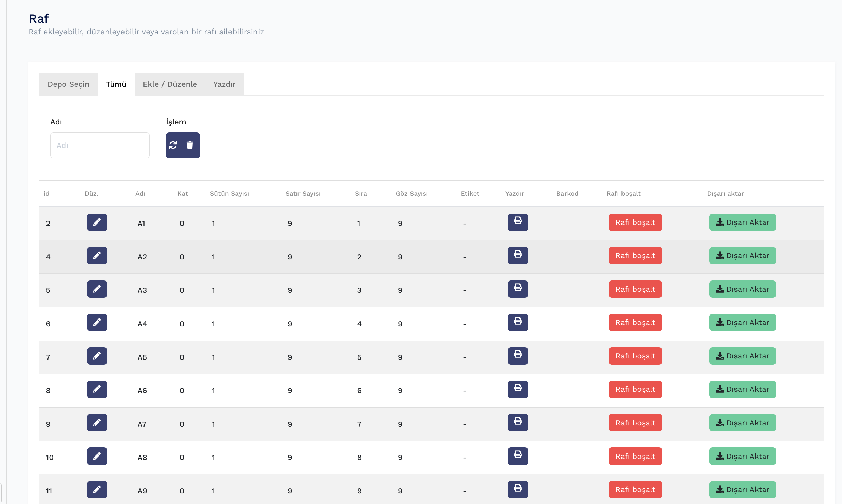
Task: Edit shelf A1 with pencil icon
Action: (x=97, y=222)
